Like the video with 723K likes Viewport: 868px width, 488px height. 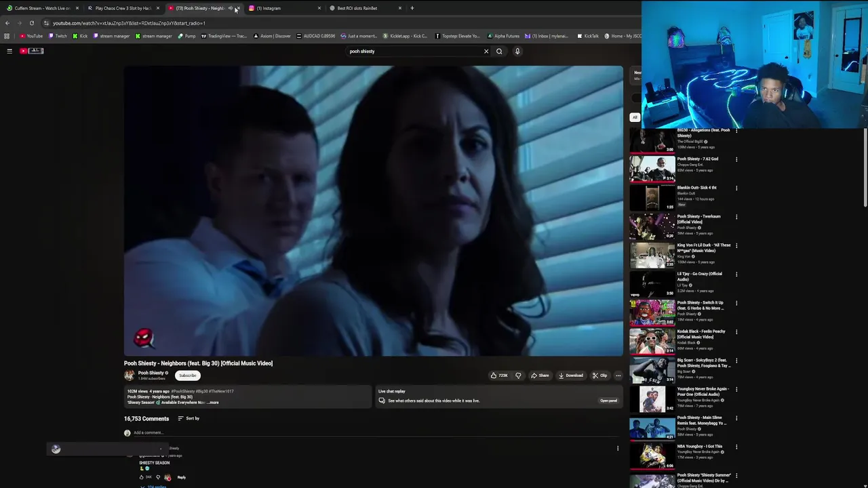click(x=499, y=375)
